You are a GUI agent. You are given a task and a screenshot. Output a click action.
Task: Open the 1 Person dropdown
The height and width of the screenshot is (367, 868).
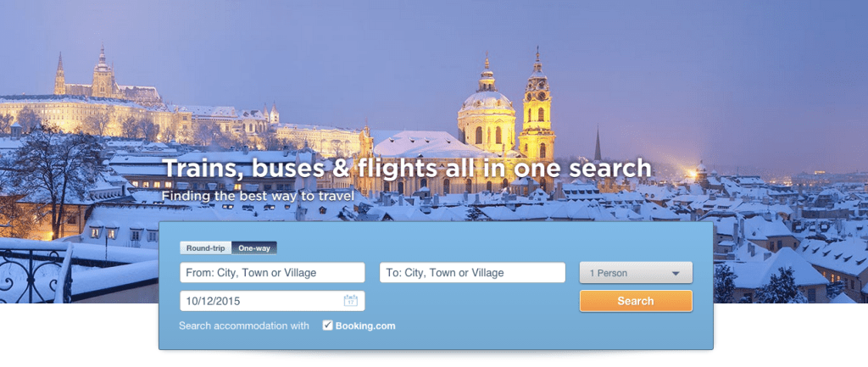pyautogui.click(x=636, y=273)
